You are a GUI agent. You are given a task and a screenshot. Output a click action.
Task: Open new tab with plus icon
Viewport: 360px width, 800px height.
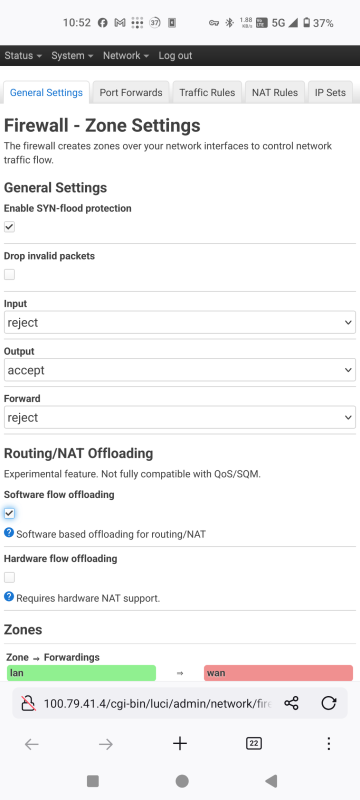click(179, 744)
